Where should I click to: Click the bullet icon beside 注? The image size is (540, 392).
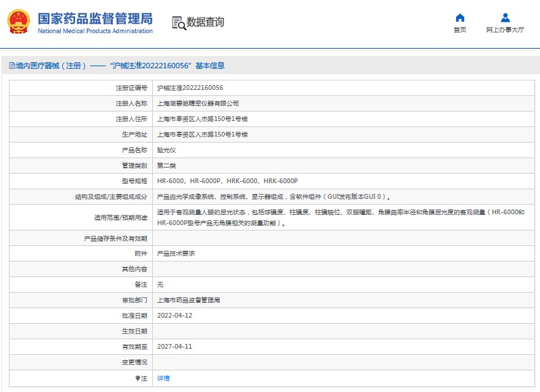[x=137, y=378]
